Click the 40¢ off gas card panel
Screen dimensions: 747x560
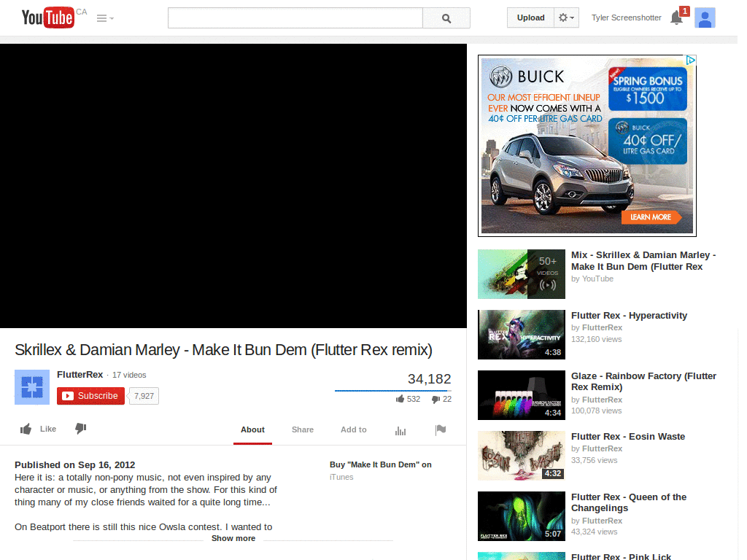[648, 141]
